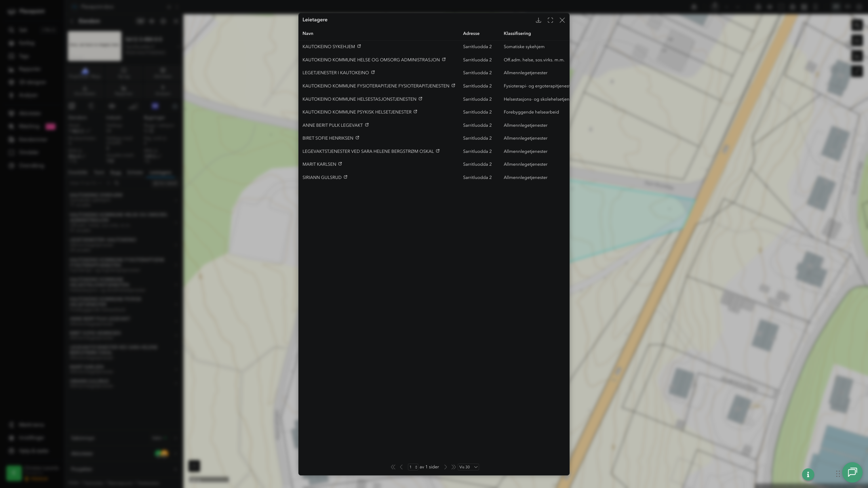Go to first page of tenants

click(x=393, y=467)
